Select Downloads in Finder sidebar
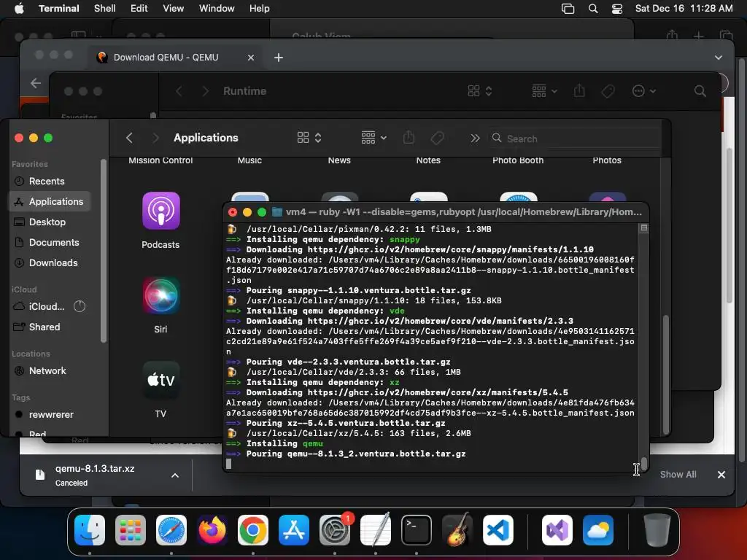The height and width of the screenshot is (560, 747). 50,262
